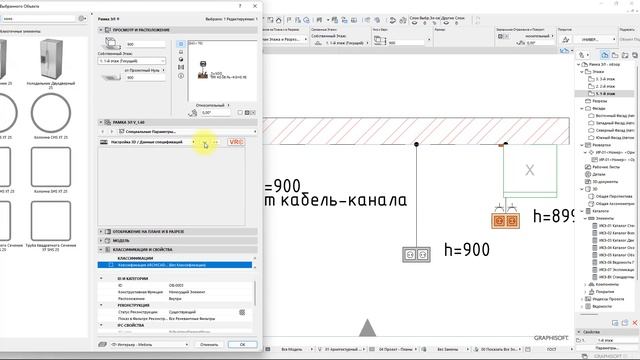This screenshot has width=640, height=360.
Task: Click the structural function value
Action: (187, 292)
